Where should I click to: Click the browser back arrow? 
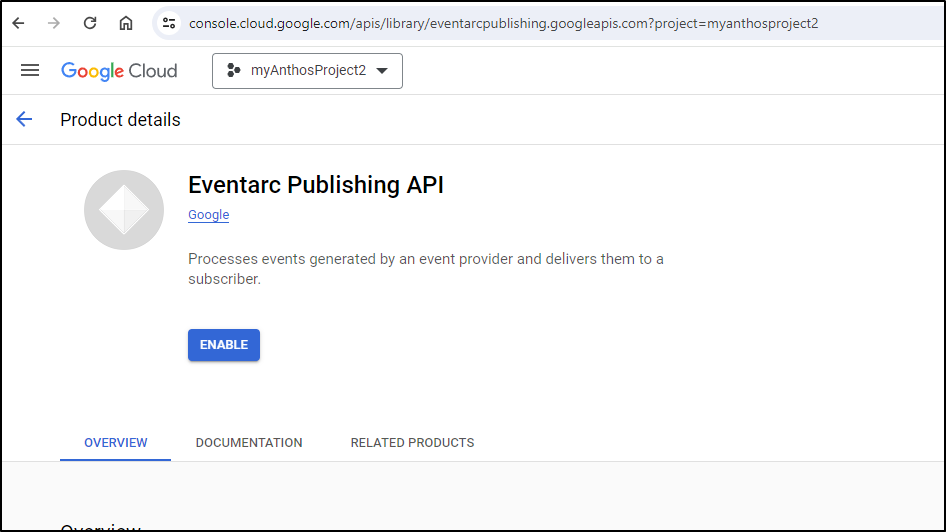[19, 24]
